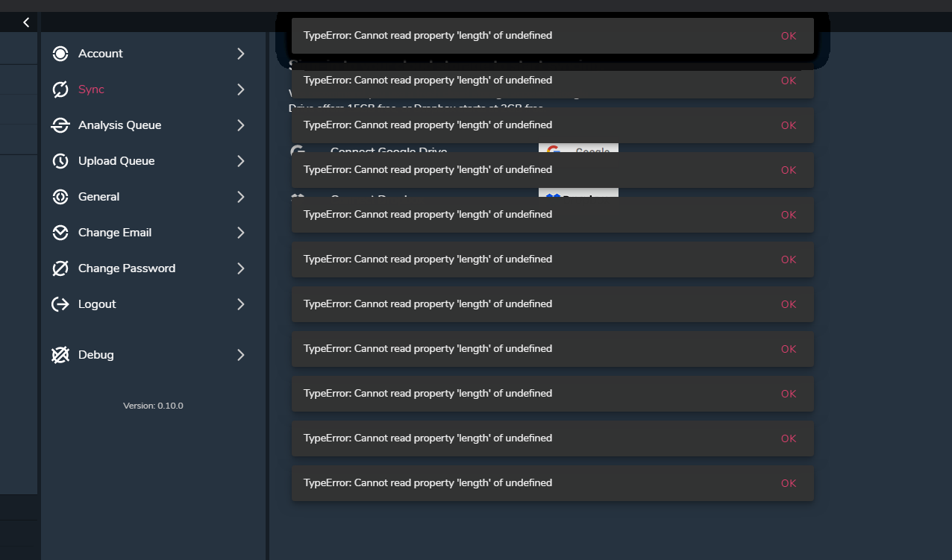The width and height of the screenshot is (952, 560).
Task: Open the Change Password menu entry
Action: click(x=127, y=268)
